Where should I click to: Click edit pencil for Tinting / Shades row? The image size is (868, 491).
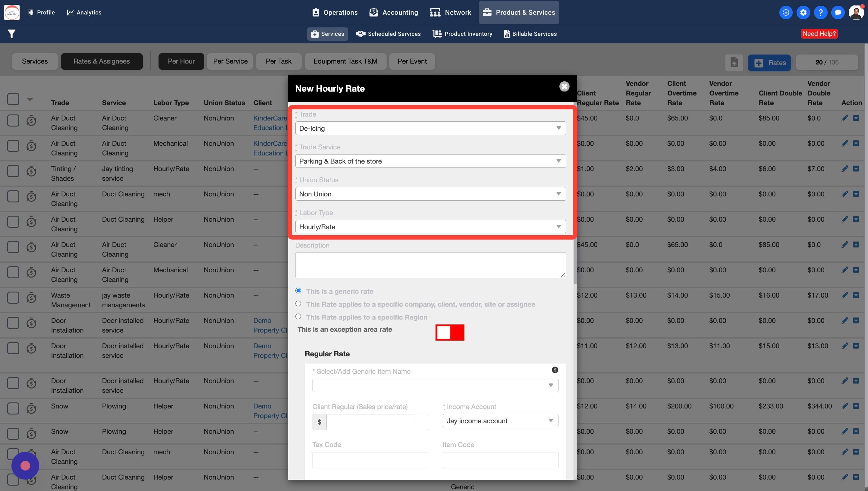click(x=844, y=169)
